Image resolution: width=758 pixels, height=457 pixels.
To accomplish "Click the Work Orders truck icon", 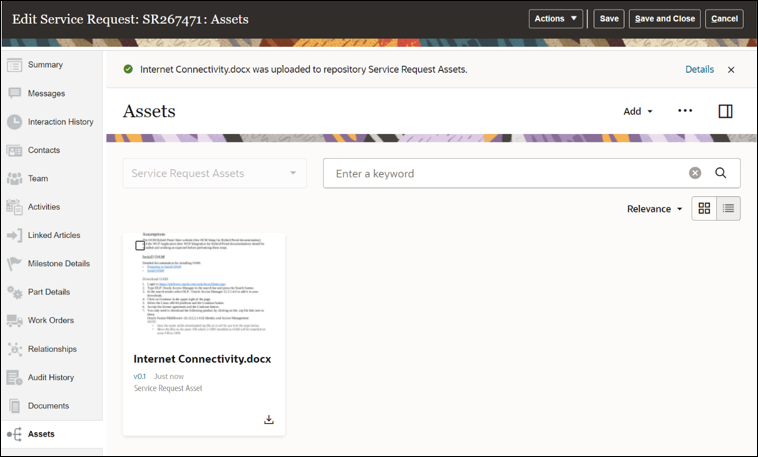I will click(15, 321).
